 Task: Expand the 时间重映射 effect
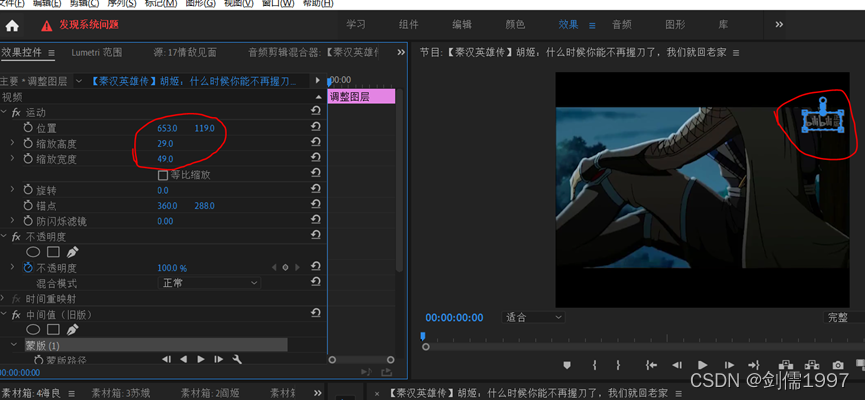[x=3, y=298]
